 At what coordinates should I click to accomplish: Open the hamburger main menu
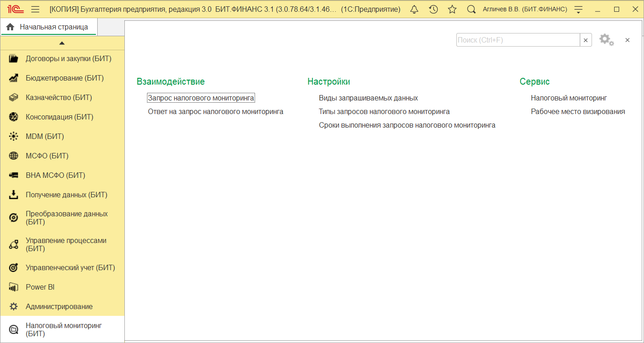[35, 9]
